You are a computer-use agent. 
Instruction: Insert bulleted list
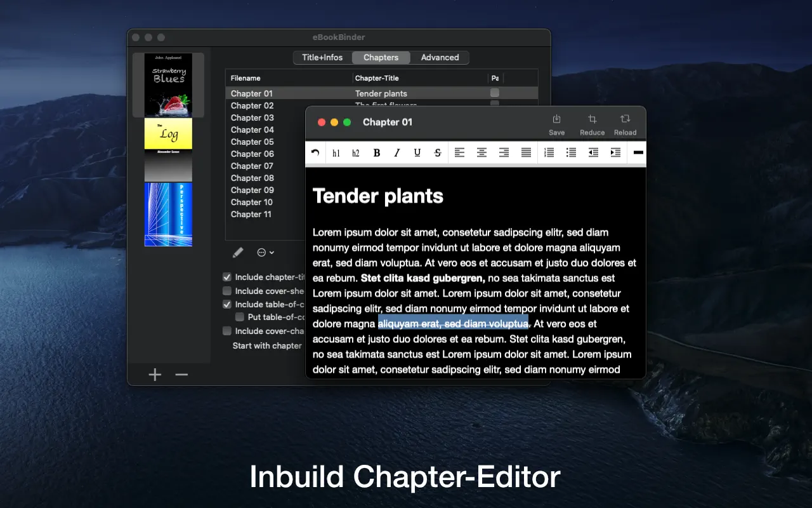click(x=571, y=152)
